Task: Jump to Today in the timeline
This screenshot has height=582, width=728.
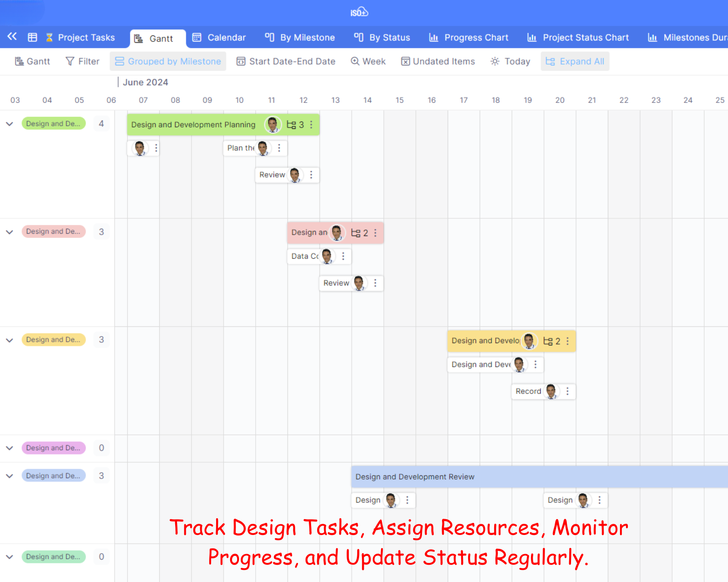Action: click(510, 61)
